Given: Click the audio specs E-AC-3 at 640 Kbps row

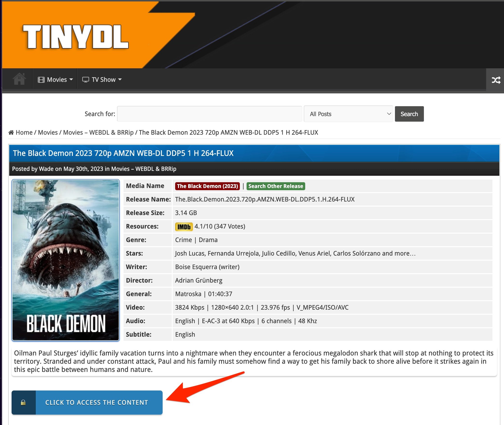Looking at the screenshot, I should 246,321.
